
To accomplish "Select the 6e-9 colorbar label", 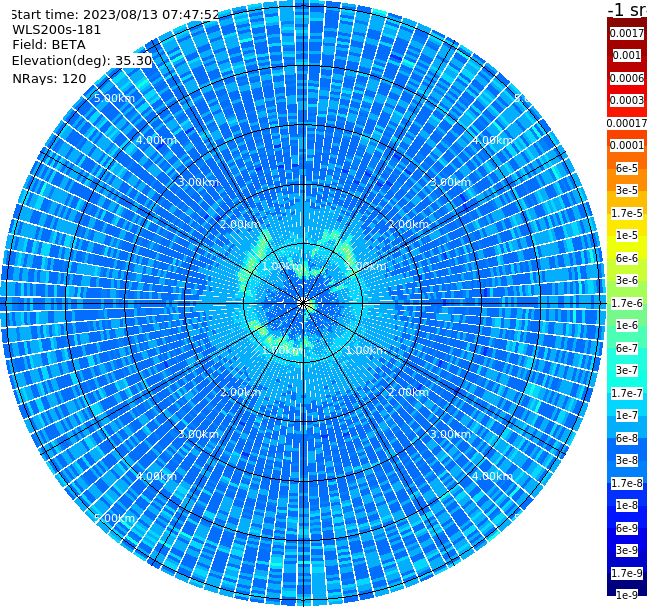I will [x=627, y=528].
